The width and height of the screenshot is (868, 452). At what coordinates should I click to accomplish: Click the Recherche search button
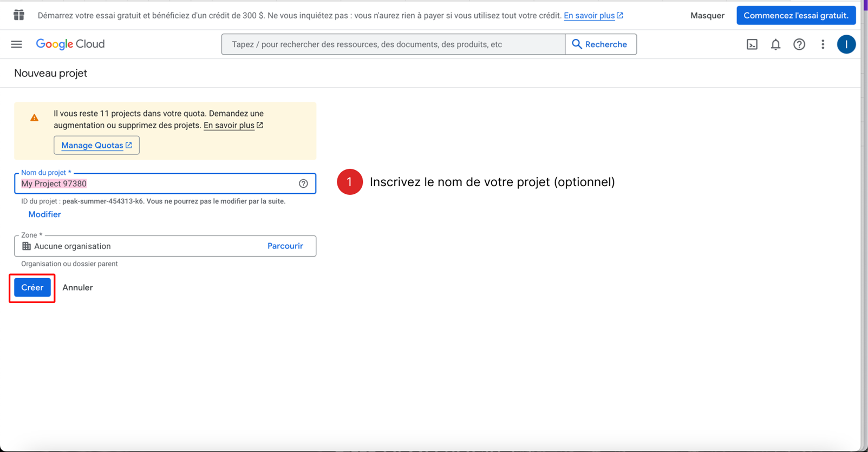(601, 44)
